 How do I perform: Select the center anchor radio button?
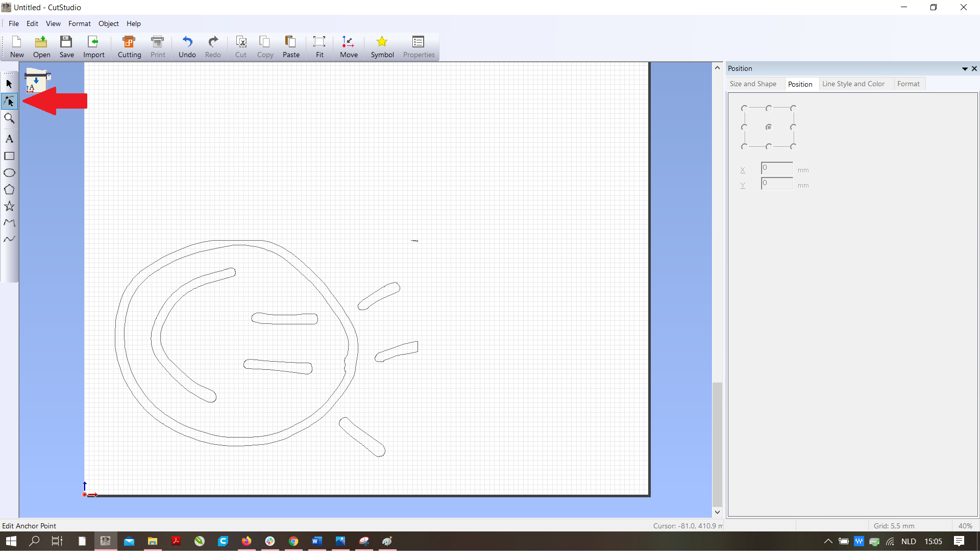click(769, 128)
